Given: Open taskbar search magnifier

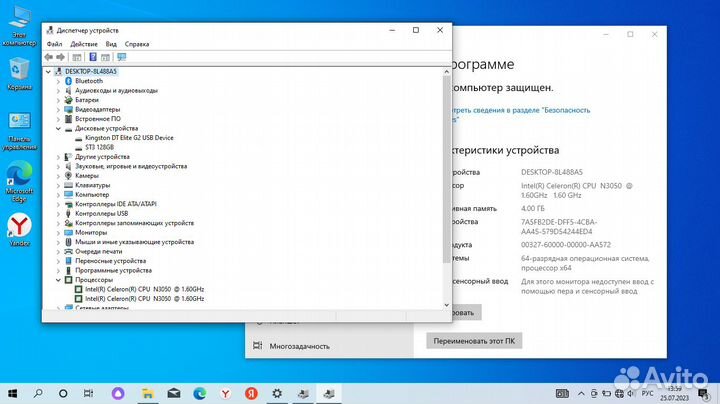Looking at the screenshot, I should pyautogui.click(x=38, y=393).
